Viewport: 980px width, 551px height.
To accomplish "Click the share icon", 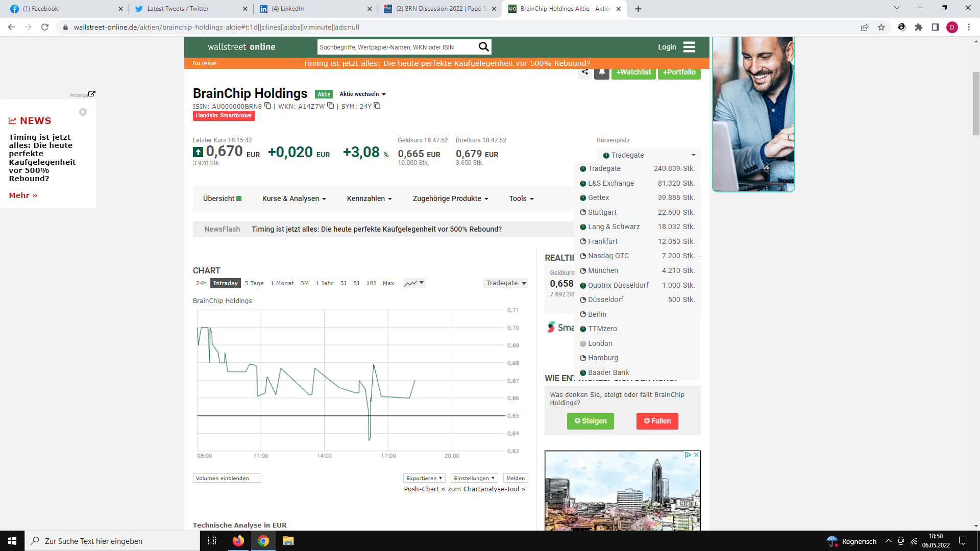I will pos(585,72).
